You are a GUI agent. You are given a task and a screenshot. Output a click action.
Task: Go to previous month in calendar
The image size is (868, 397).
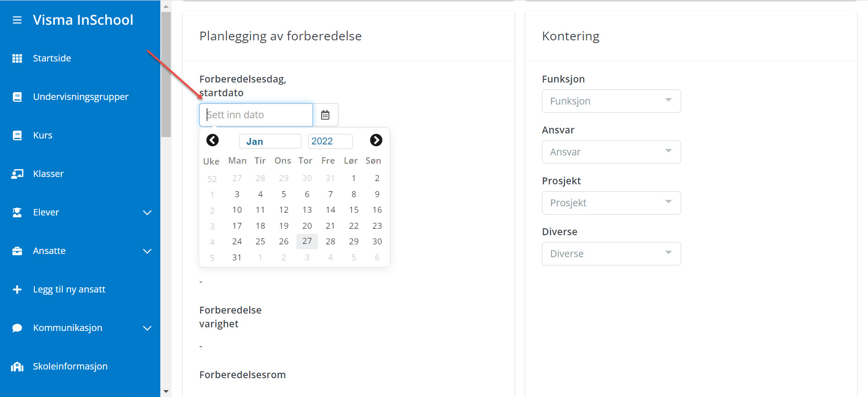[213, 140]
